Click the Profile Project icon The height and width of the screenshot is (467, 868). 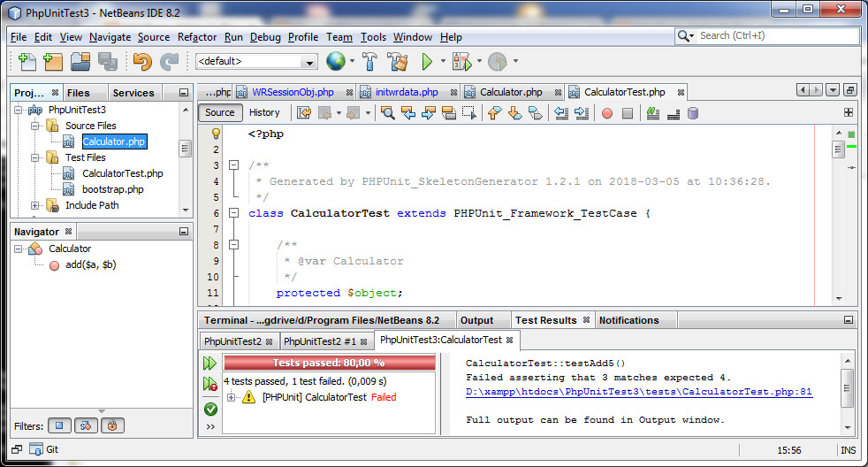tap(497, 62)
